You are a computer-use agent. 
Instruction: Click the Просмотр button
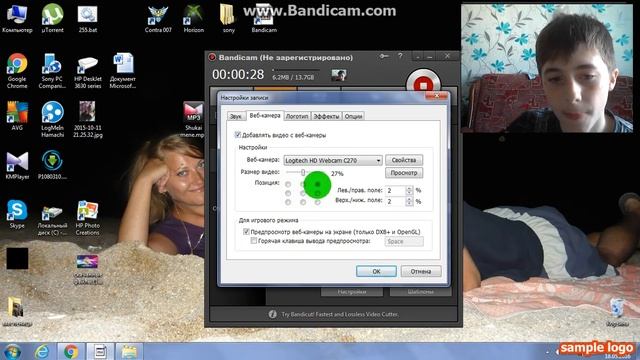404,173
